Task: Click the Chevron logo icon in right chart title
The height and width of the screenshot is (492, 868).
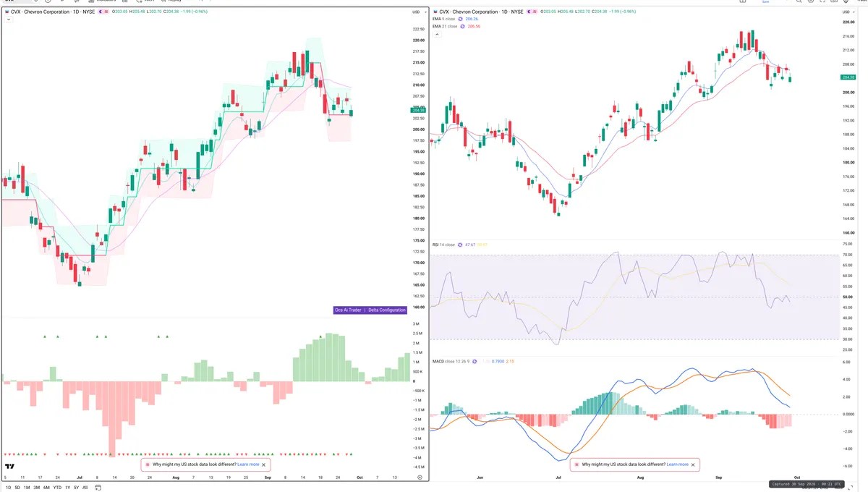Action: pos(435,12)
